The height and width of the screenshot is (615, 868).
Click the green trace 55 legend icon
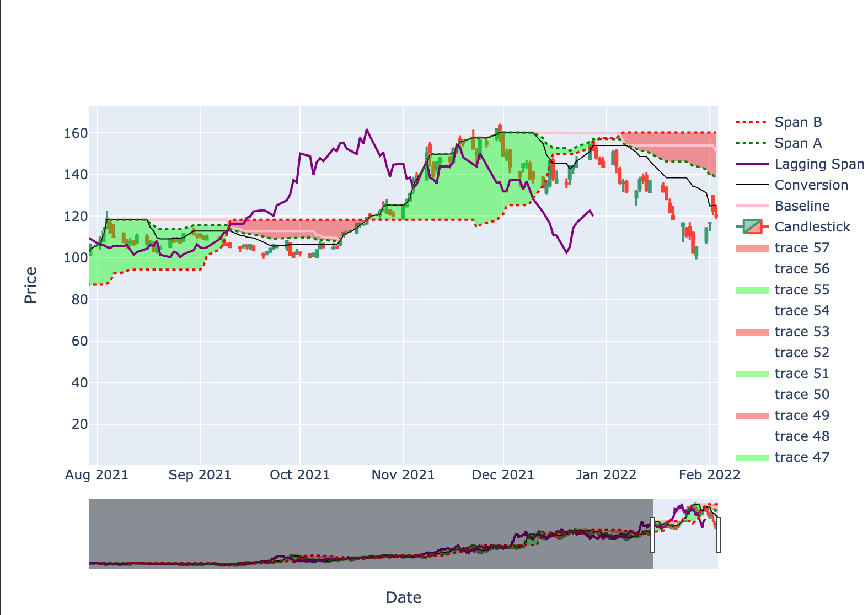click(x=752, y=290)
